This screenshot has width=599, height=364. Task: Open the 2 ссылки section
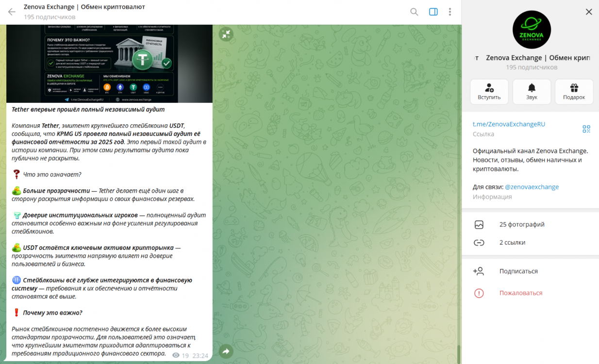click(530, 243)
